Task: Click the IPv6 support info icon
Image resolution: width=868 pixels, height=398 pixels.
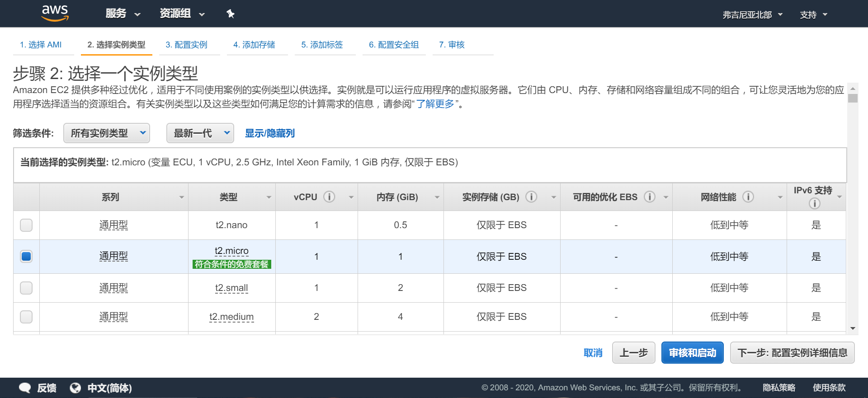Action: click(x=814, y=204)
